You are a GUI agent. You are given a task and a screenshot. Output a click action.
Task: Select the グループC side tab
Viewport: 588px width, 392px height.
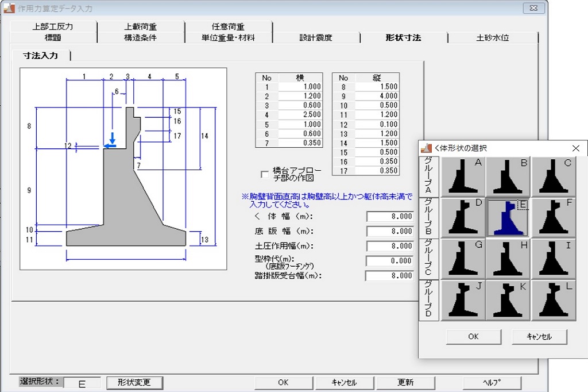coord(428,258)
